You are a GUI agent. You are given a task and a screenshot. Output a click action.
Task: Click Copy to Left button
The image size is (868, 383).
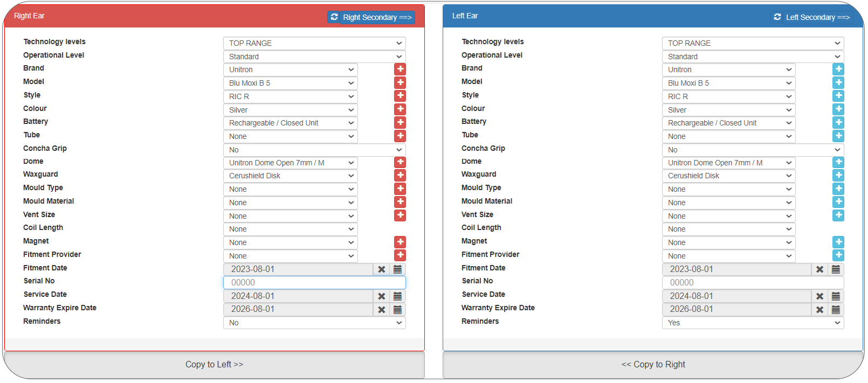click(214, 365)
